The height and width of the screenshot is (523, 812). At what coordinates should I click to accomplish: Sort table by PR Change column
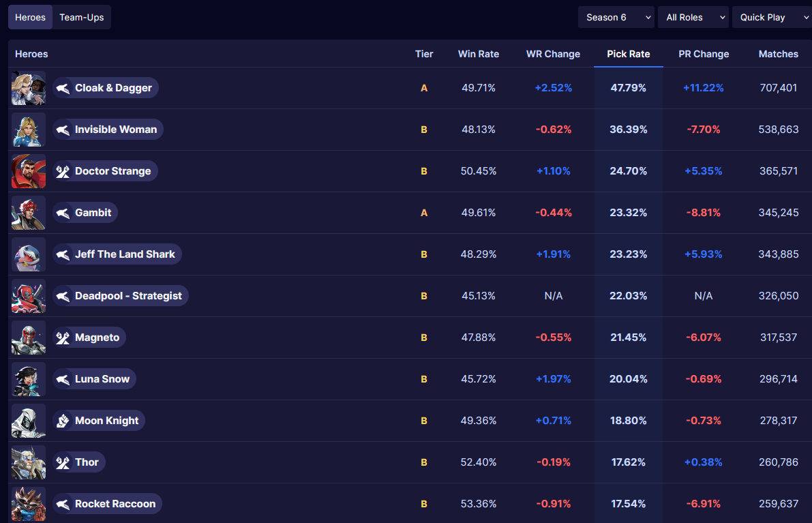[x=703, y=54]
